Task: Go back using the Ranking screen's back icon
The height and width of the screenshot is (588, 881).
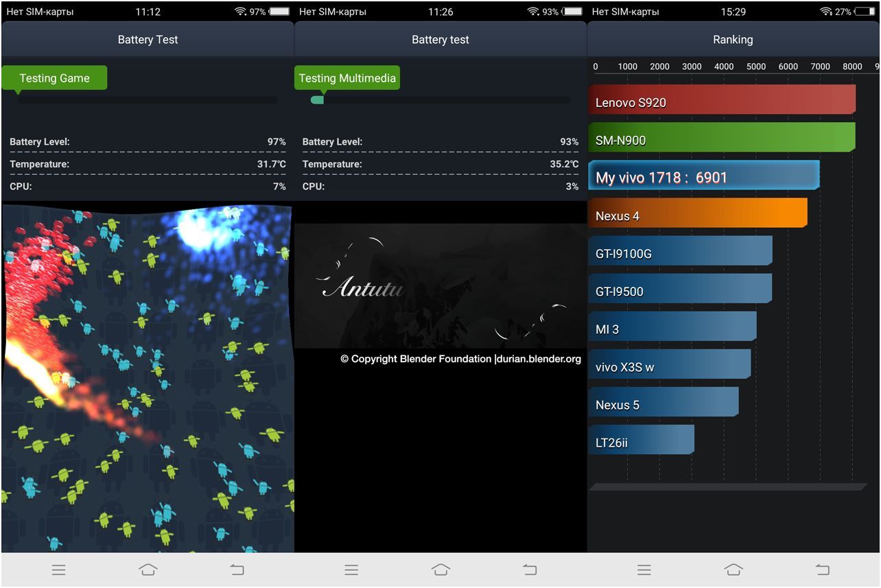Action: 822,569
